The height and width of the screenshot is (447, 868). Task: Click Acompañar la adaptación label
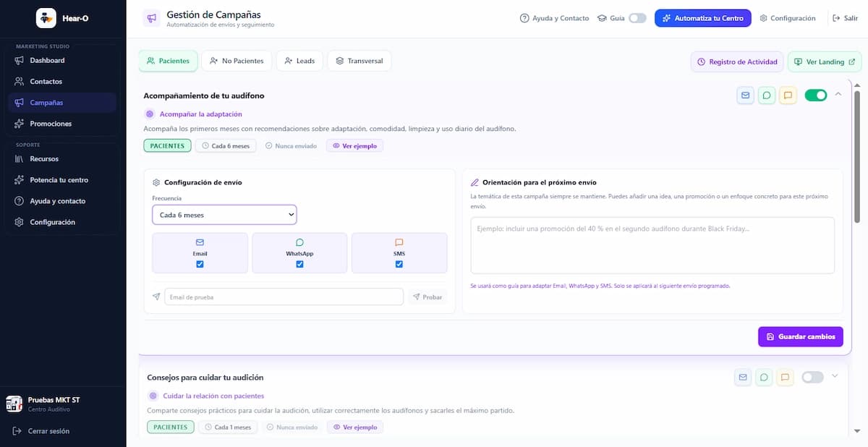(201, 114)
